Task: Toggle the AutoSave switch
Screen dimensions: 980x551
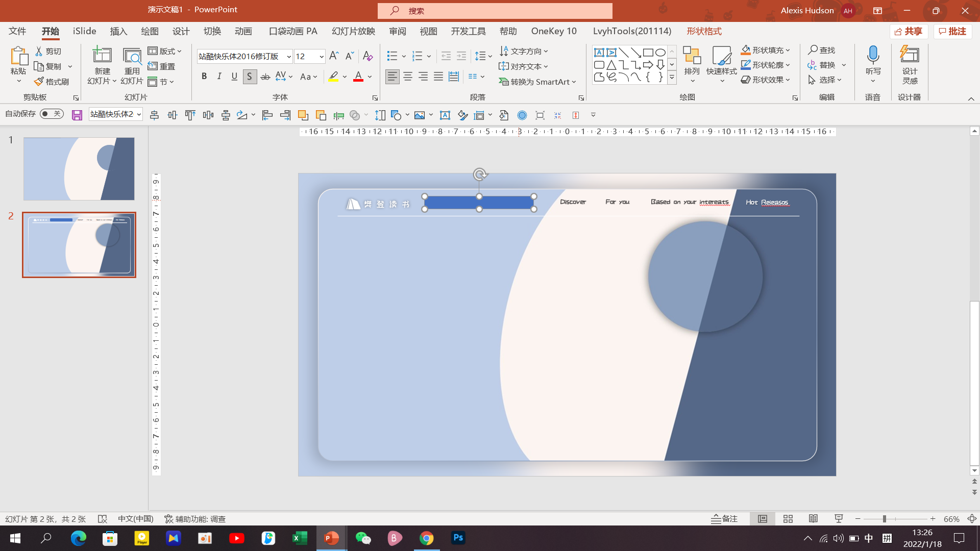Action: 52,114
